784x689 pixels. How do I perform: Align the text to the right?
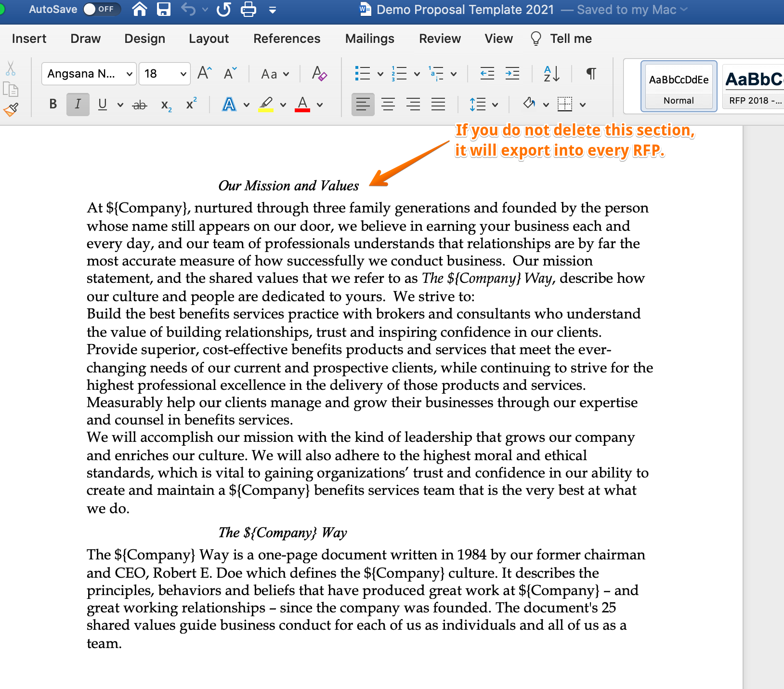click(413, 104)
